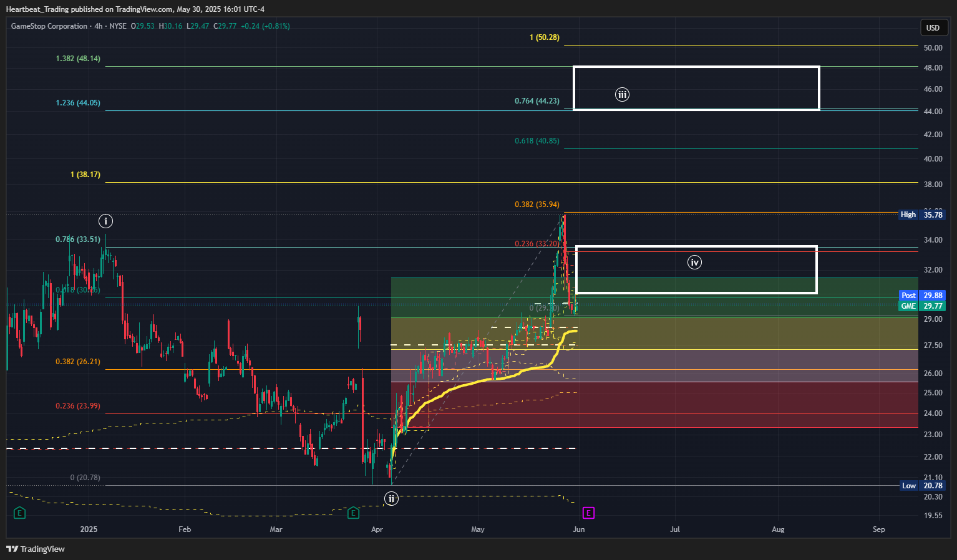The image size is (957, 560).
Task: Select the circled wave iv label
Action: (694, 263)
